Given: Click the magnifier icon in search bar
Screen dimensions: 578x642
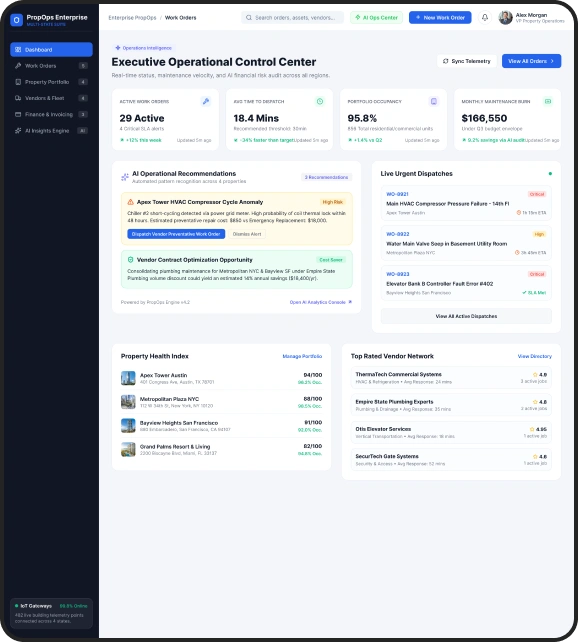Looking at the screenshot, I should pyautogui.click(x=248, y=18).
